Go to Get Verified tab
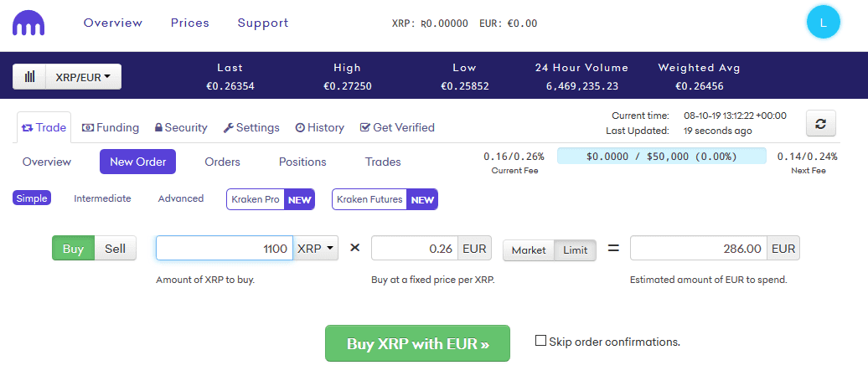 (397, 128)
